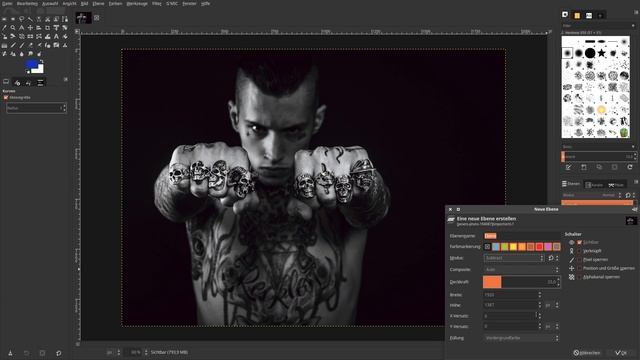Select the green pepper brush thumbnail
Viewport: 640px width, 360px height.
[624, 133]
